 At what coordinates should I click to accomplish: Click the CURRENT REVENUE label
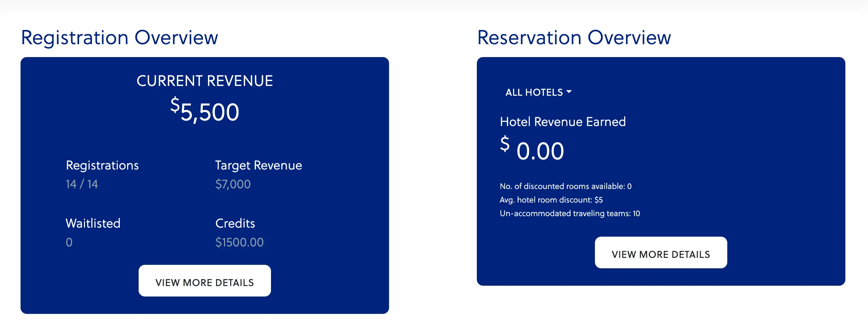point(205,81)
